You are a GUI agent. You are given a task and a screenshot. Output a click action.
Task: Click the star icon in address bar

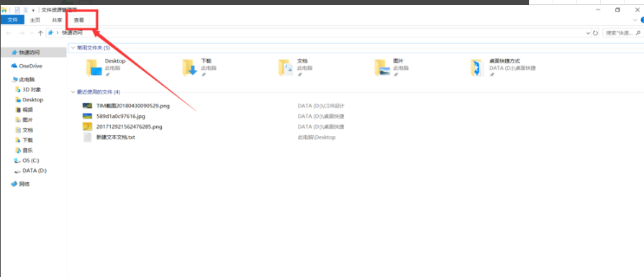point(51,33)
